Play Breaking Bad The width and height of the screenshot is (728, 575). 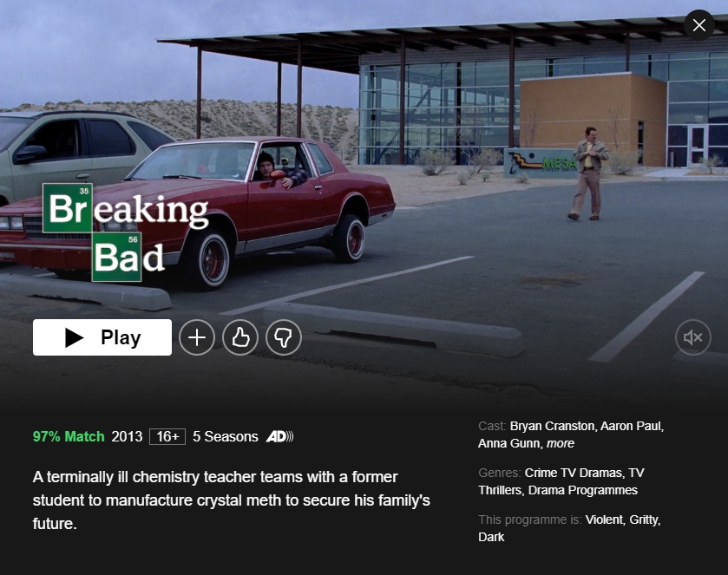coord(102,337)
